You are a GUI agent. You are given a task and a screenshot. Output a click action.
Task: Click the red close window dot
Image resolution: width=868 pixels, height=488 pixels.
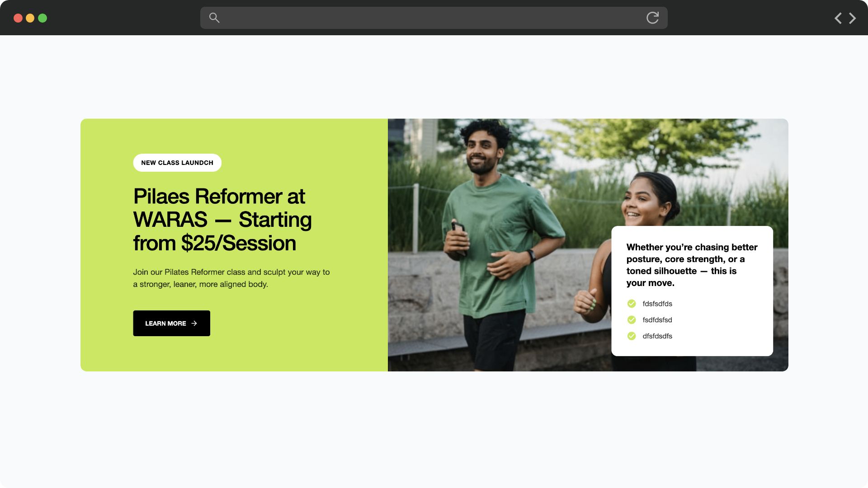(x=18, y=18)
